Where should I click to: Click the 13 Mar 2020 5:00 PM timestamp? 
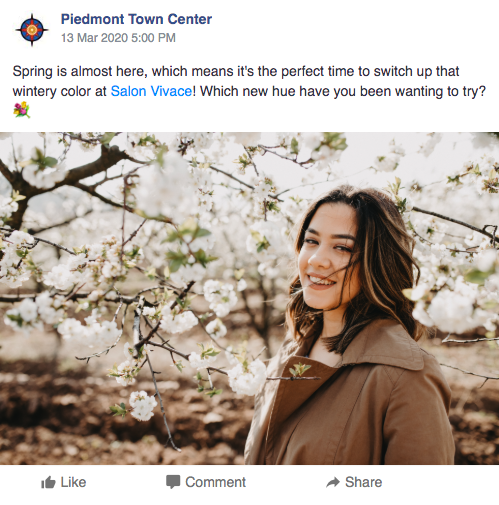pyautogui.click(x=118, y=38)
